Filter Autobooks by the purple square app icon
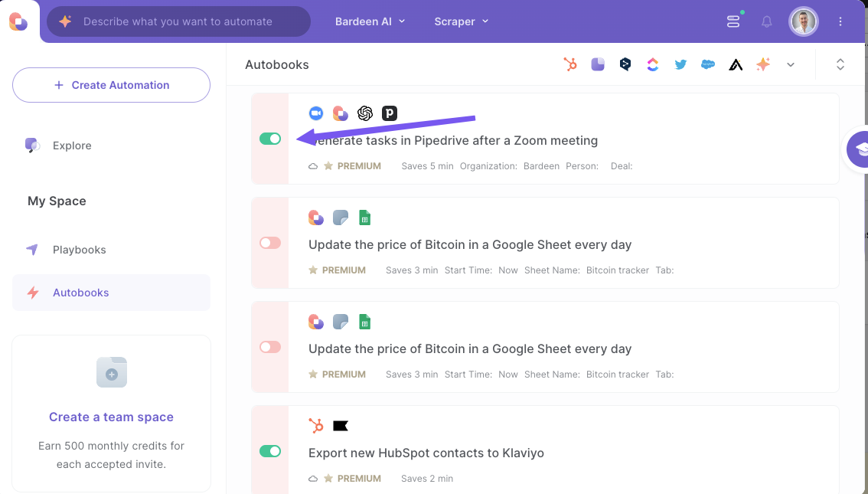The image size is (868, 494). point(598,64)
